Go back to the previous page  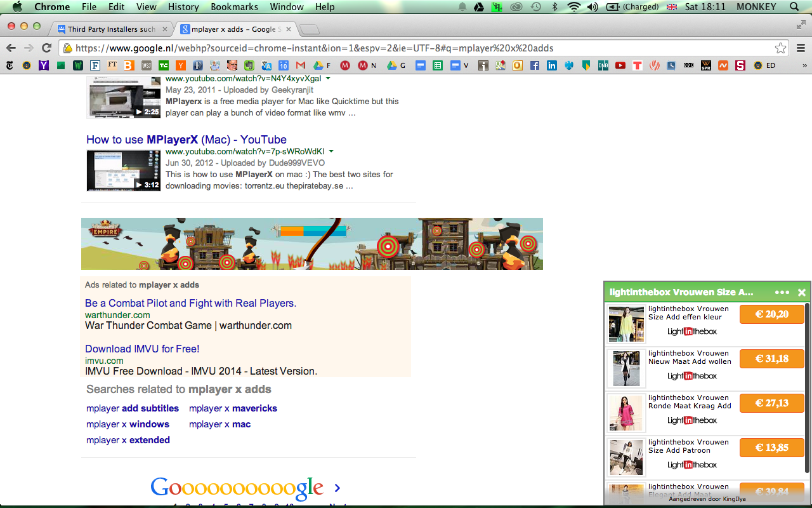pyautogui.click(x=11, y=48)
